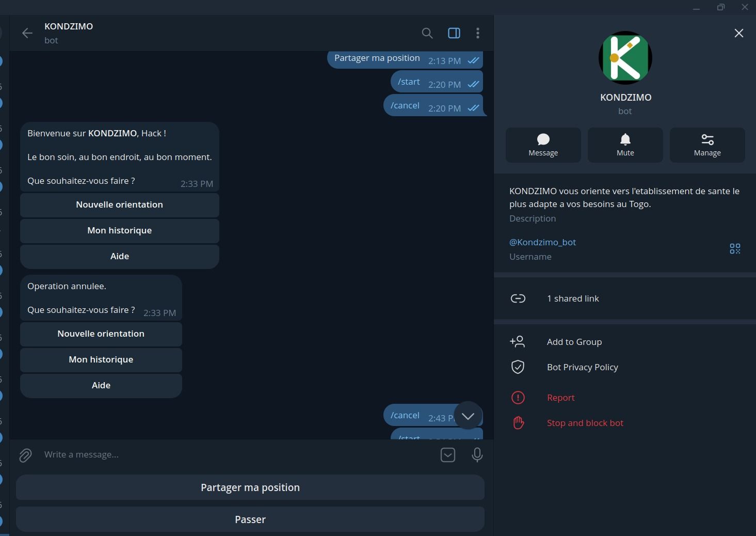The height and width of the screenshot is (536, 756).
Task: Open the 1 shared link entry
Action: coord(625,298)
